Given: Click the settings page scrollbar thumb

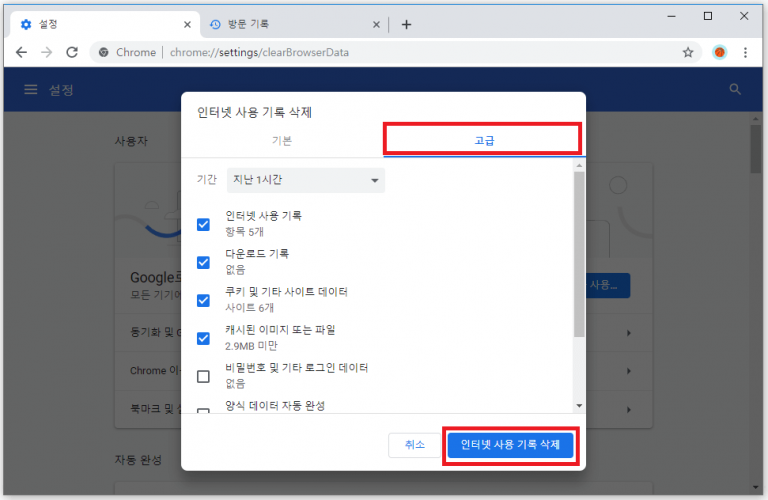Looking at the screenshot, I should (755, 149).
